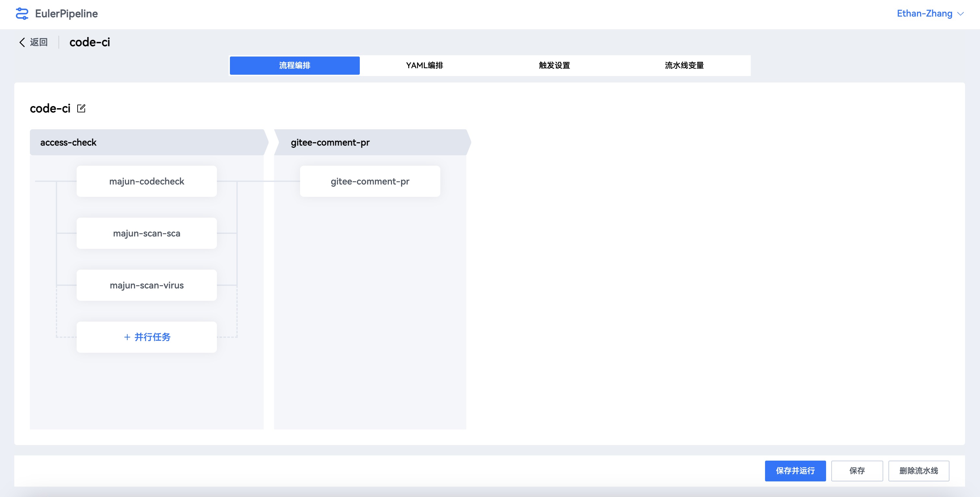Expand the Ethan-Zhang user dropdown arrow
980x497 pixels.
[x=961, y=14]
